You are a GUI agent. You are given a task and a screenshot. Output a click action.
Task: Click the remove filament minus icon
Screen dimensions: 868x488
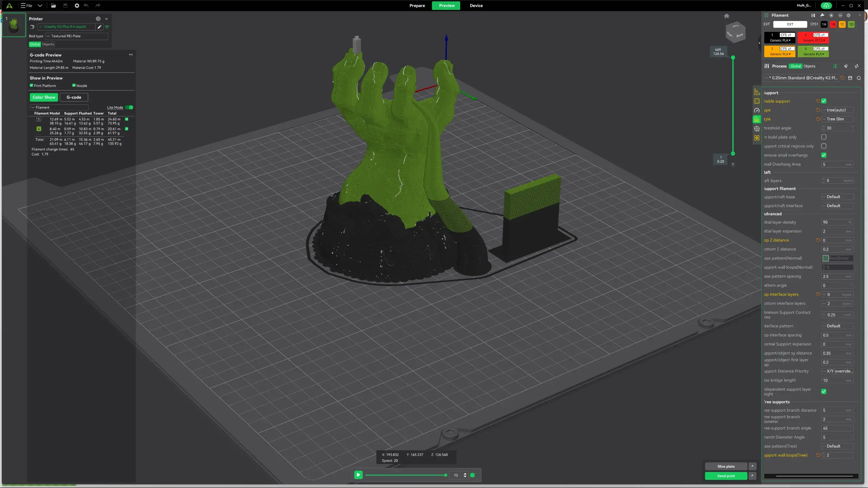[x=840, y=15]
